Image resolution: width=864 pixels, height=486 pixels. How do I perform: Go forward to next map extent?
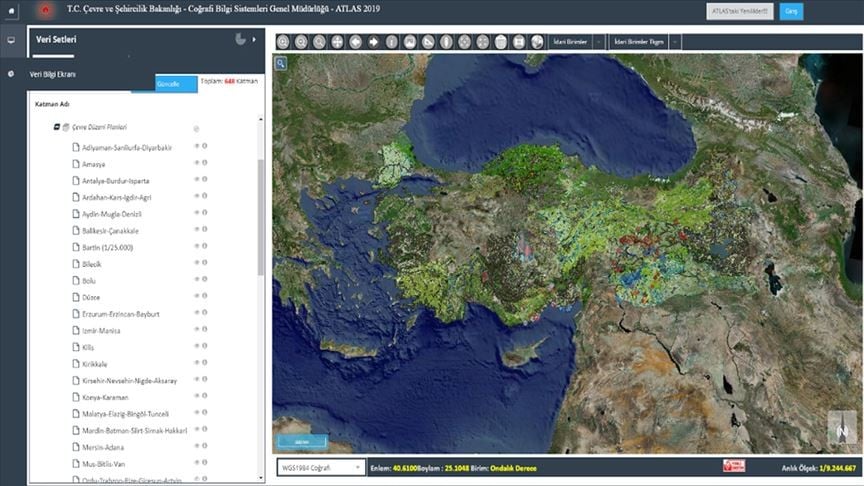pos(373,42)
